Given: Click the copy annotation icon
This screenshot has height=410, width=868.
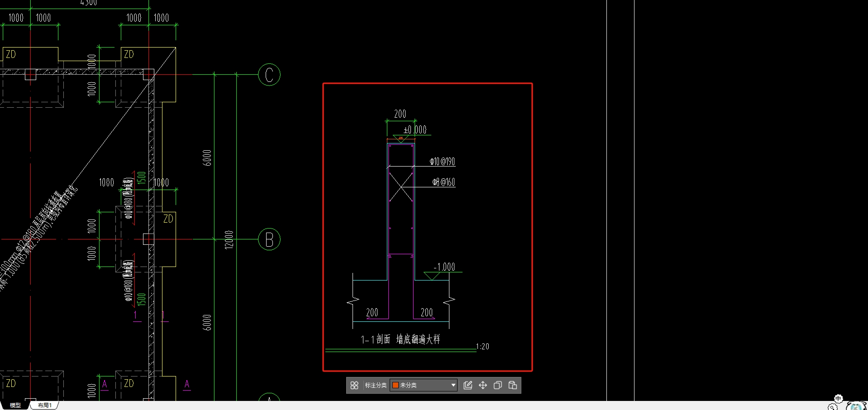Looking at the screenshot, I should 498,385.
